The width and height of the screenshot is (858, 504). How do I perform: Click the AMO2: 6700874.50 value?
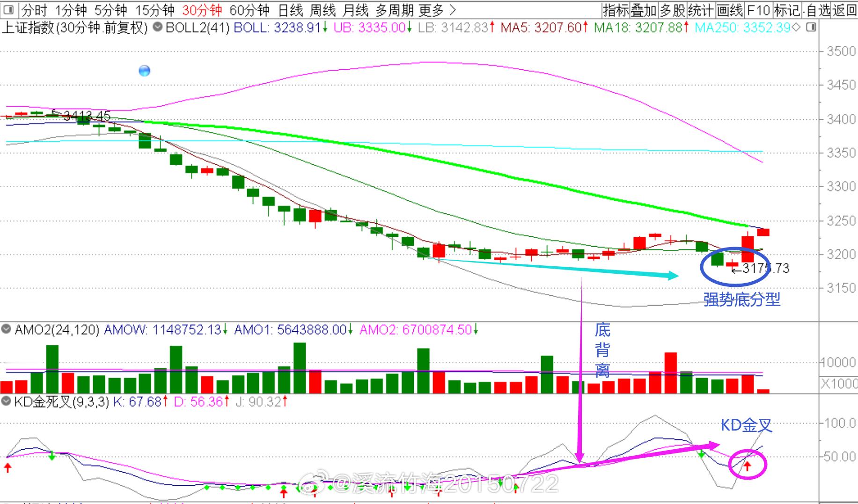pos(419,329)
